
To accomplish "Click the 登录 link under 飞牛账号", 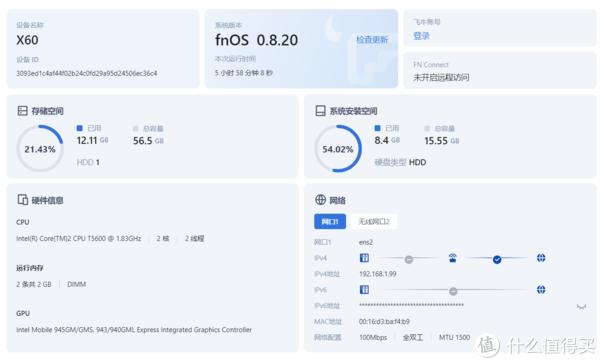I will coord(421,36).
